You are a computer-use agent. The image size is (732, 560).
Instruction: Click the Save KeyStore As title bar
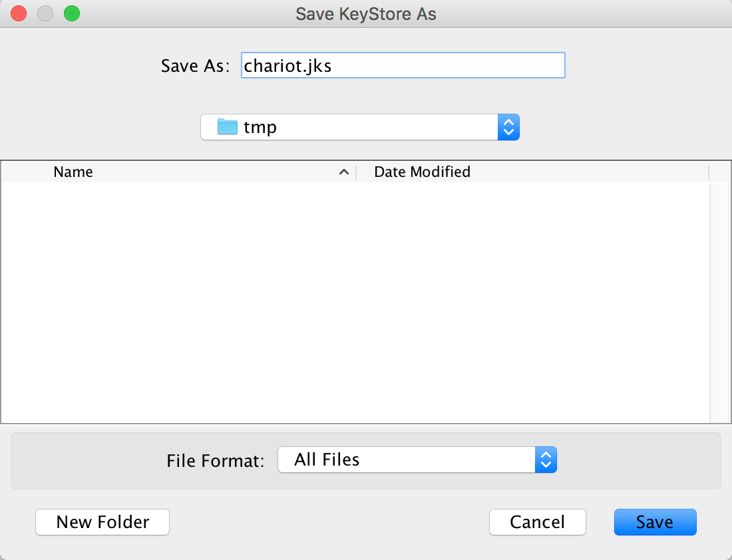366,13
